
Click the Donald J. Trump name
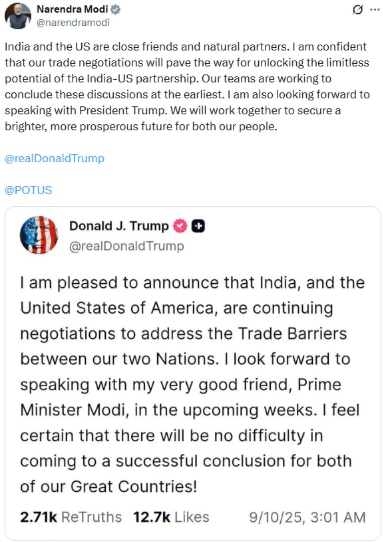click(x=119, y=226)
